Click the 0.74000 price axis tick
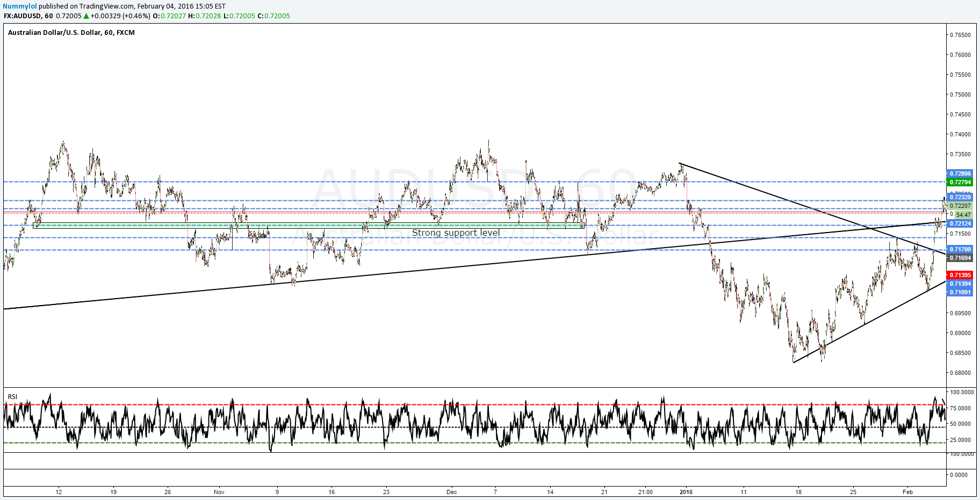The height and width of the screenshot is (500, 980). pos(960,134)
